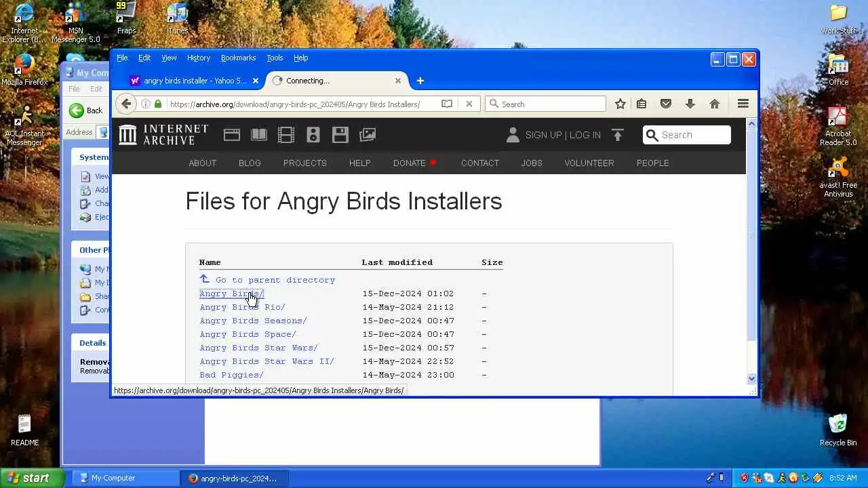Viewport: 868px width, 488px height.
Task: Open the Firefox Edit menu
Action: [144, 58]
